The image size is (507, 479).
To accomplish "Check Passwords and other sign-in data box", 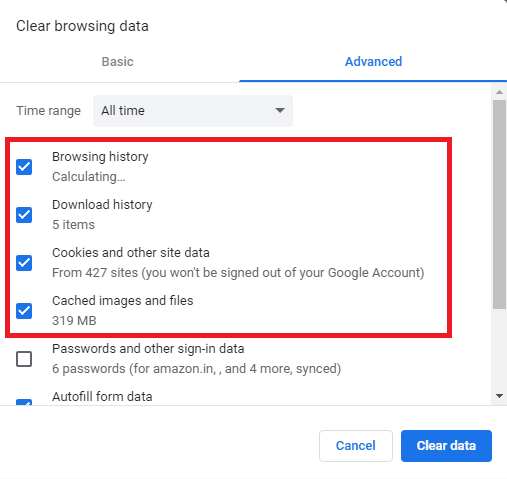I will coord(24,359).
